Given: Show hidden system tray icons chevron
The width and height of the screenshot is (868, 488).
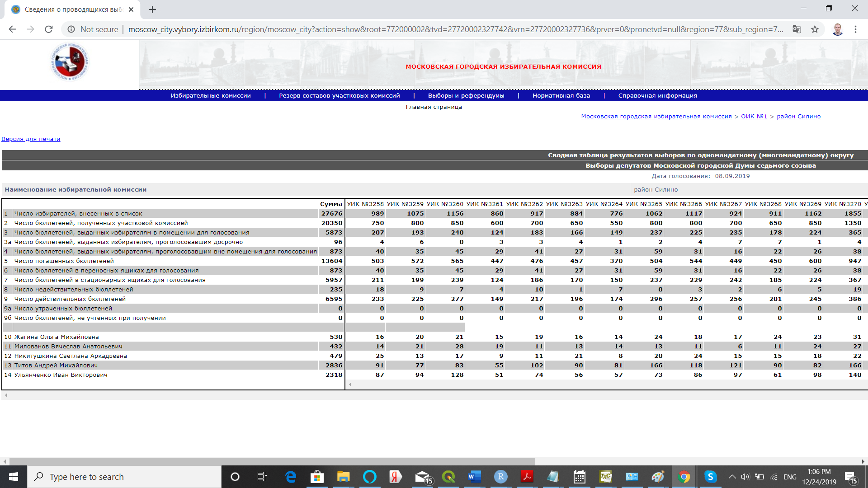Looking at the screenshot, I should [x=732, y=477].
